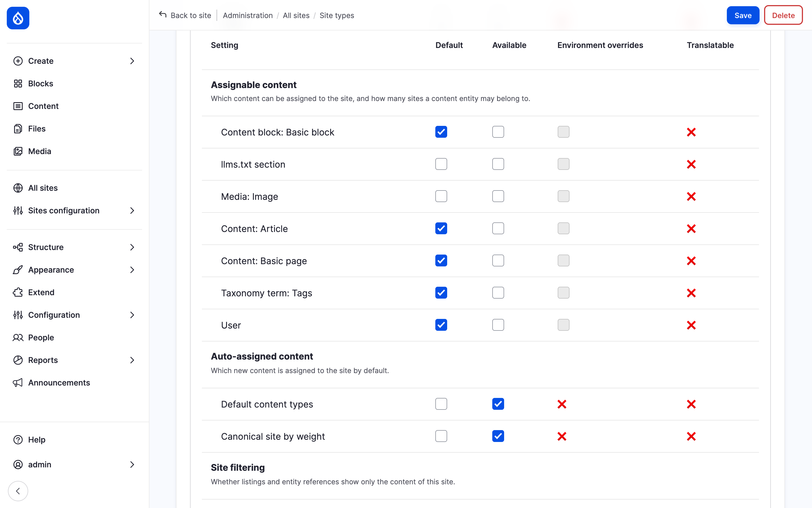
Task: Expand the admin account submenu chevron
Action: (x=132, y=464)
